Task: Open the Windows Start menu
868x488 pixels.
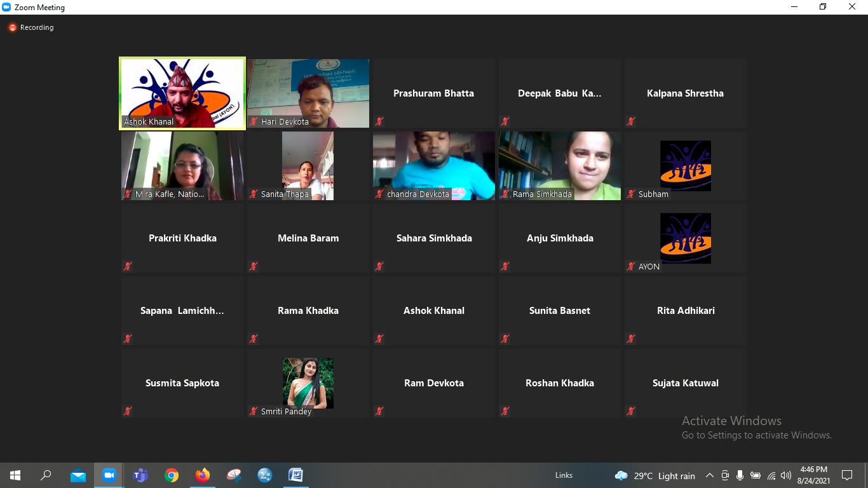Action: 15,475
